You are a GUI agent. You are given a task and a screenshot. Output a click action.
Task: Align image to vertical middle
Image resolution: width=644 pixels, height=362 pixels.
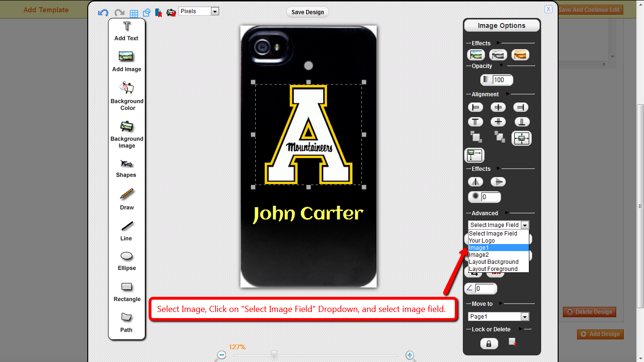tap(498, 122)
